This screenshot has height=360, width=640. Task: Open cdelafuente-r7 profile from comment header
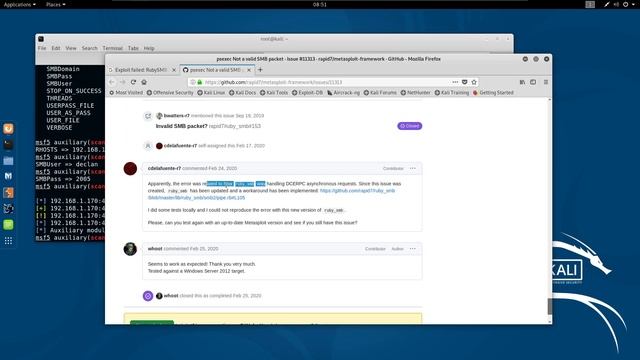164,168
